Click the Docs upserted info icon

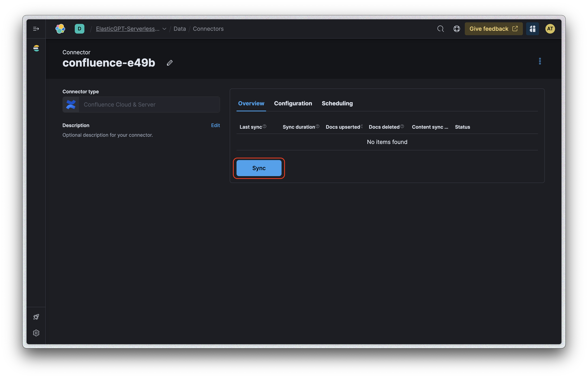click(362, 126)
